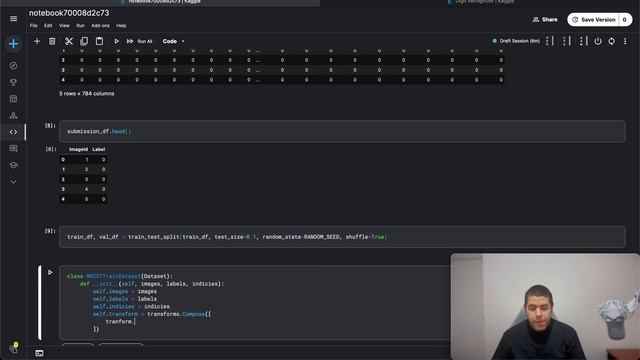Add a new cell with toolbar plus
Image resolution: width=640 pixels, height=360 pixels.
tap(37, 41)
